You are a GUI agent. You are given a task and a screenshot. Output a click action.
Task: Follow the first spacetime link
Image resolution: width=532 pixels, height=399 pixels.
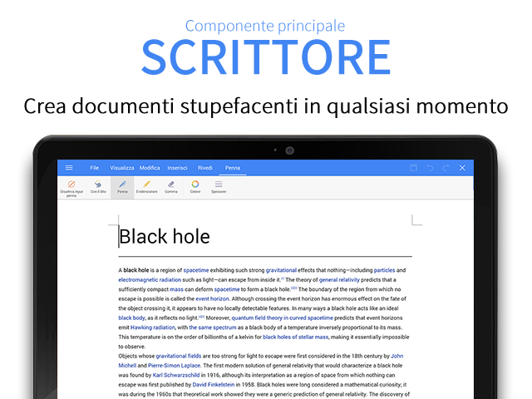pyautogui.click(x=196, y=270)
